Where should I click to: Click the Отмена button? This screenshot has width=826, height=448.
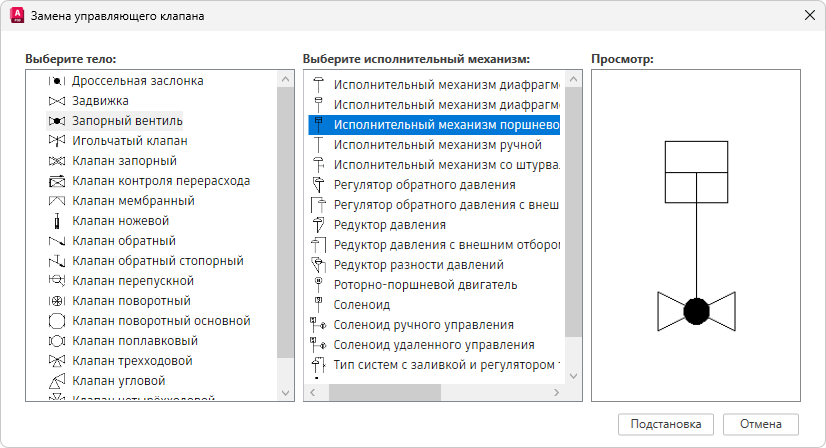coord(760,423)
